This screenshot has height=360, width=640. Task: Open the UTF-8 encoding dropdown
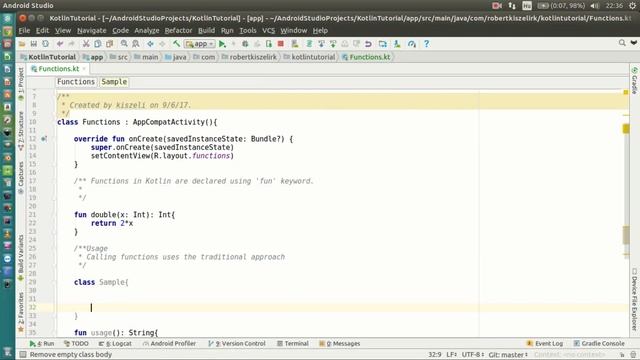click(x=473, y=355)
